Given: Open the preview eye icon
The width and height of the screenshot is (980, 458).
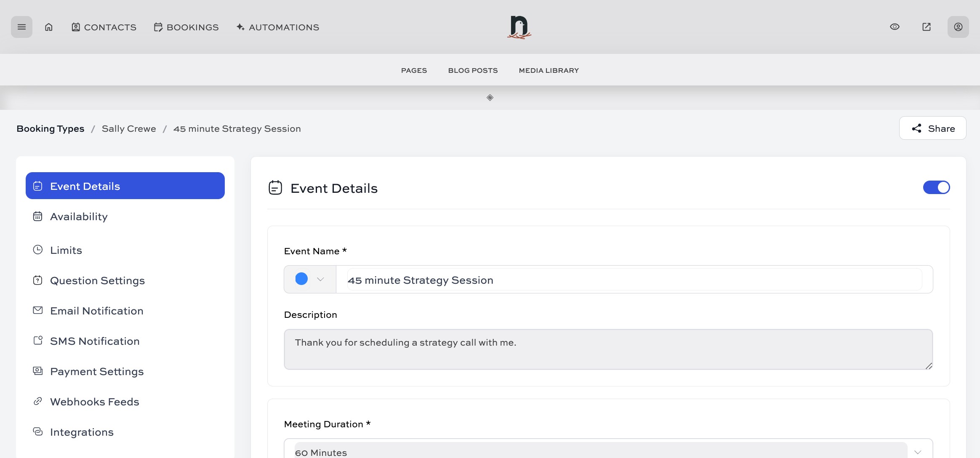Looking at the screenshot, I should tap(895, 27).
